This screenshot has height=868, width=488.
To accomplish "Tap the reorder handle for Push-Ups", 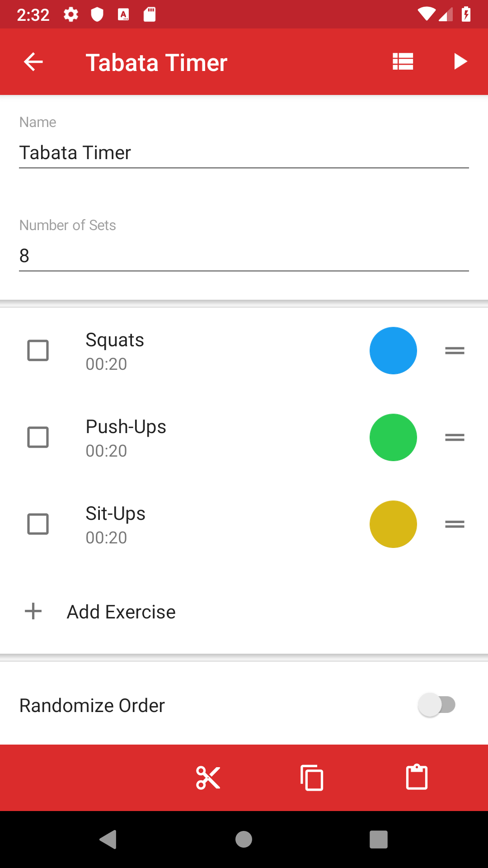I will [x=455, y=437].
